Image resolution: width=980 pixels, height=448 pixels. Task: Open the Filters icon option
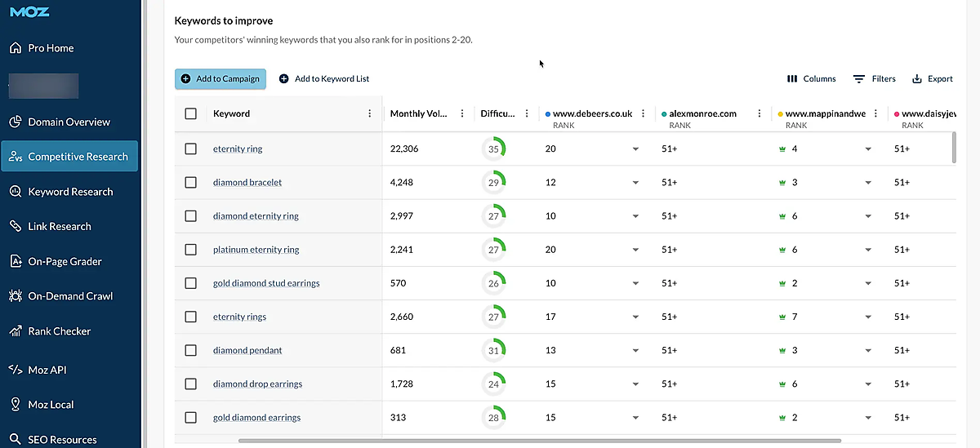tap(859, 79)
